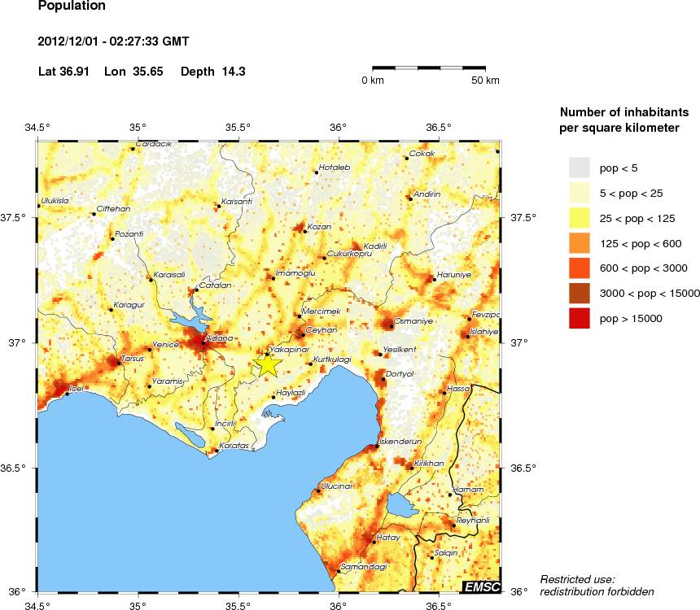Select the Ceyhan city label
The width and height of the screenshot is (700, 610).
click(x=322, y=329)
